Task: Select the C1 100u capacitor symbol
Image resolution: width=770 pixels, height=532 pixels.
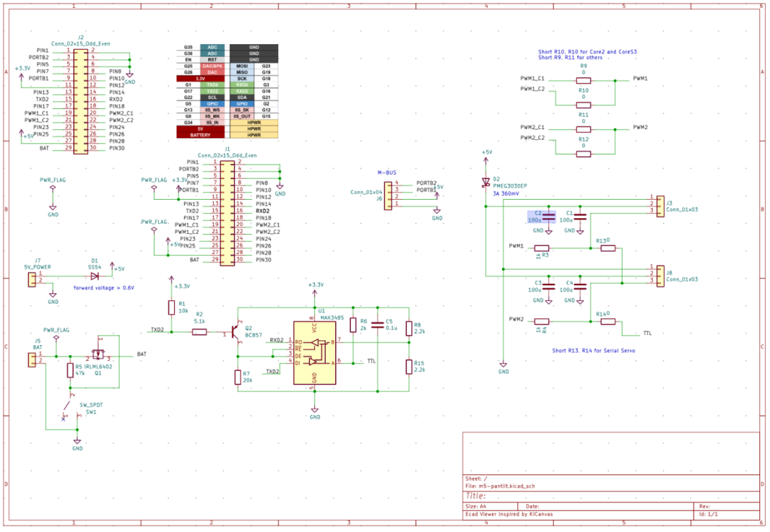Action: 580,217
